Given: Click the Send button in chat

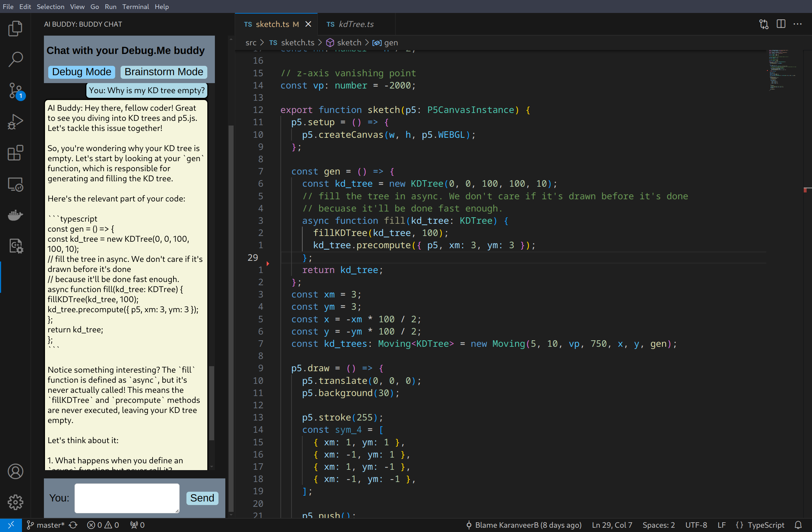Looking at the screenshot, I should (202, 498).
